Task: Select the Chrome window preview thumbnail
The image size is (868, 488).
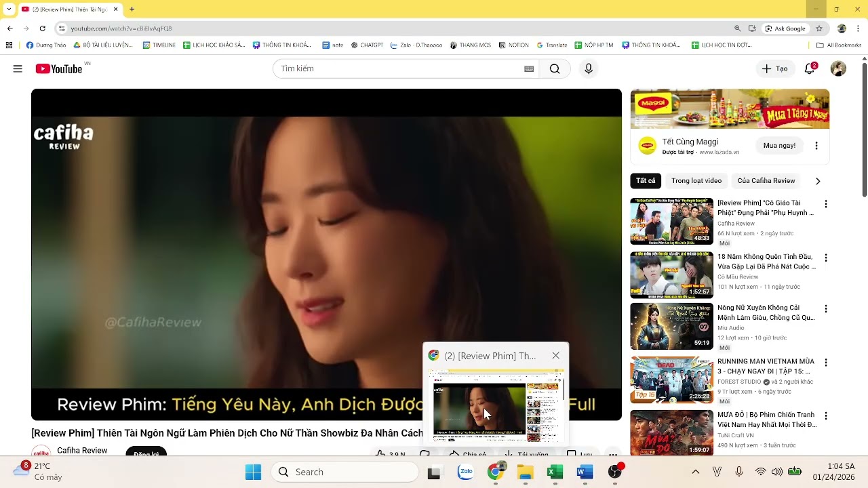Action: [x=495, y=405]
